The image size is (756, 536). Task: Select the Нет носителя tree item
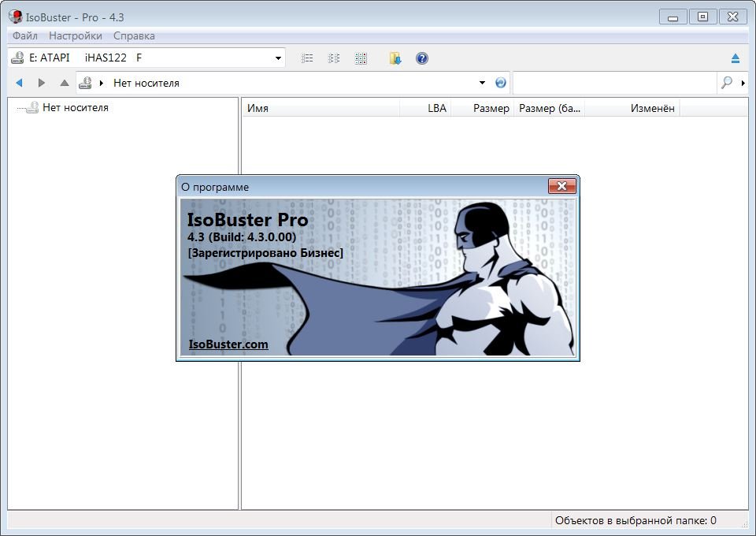[x=76, y=107]
